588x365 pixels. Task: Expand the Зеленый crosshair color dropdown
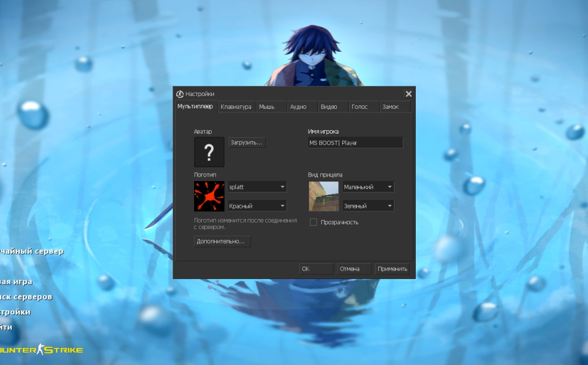pyautogui.click(x=368, y=206)
